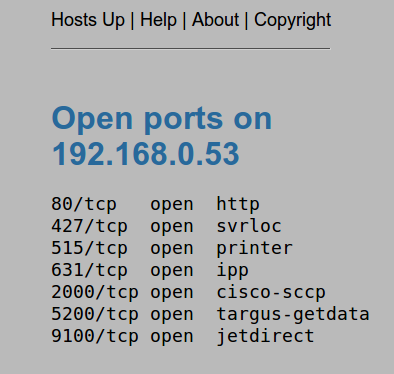
Task: Open the Help link
Action: [158, 20]
